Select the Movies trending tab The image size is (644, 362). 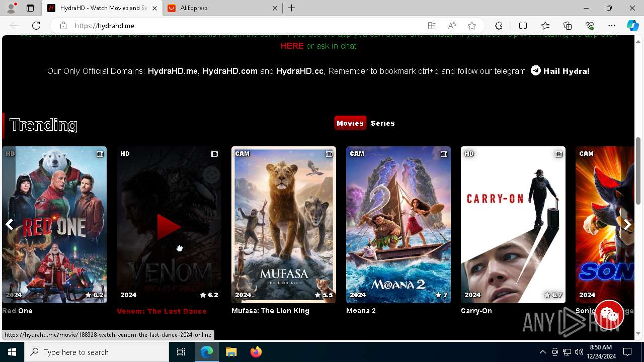pyautogui.click(x=350, y=123)
